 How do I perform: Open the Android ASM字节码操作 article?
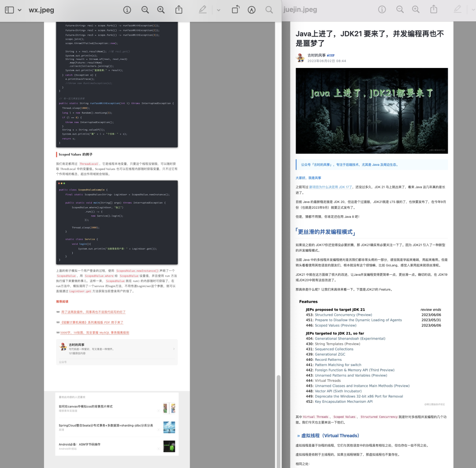pos(79,444)
